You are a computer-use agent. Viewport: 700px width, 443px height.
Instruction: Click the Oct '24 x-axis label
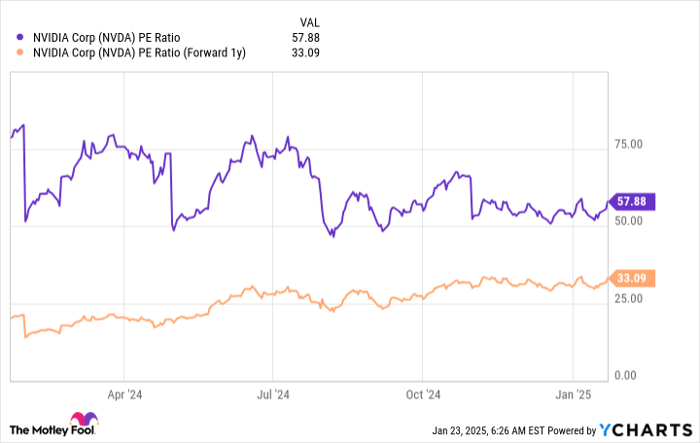[425, 395]
